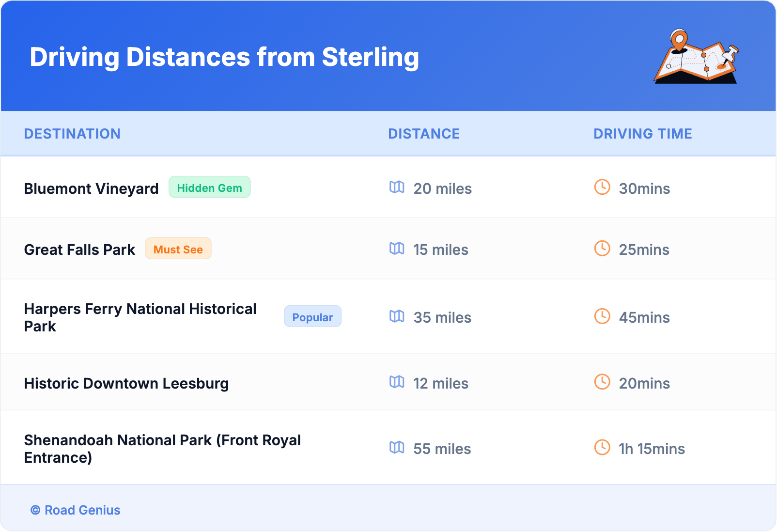The height and width of the screenshot is (532, 777).
Task: Click the clock icon beside 25mins
Action: point(602,249)
